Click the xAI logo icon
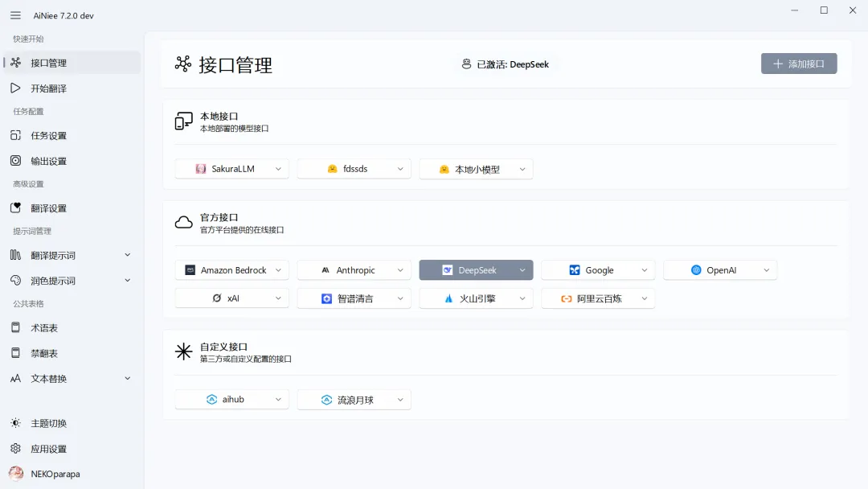The image size is (868, 489). coord(217,298)
